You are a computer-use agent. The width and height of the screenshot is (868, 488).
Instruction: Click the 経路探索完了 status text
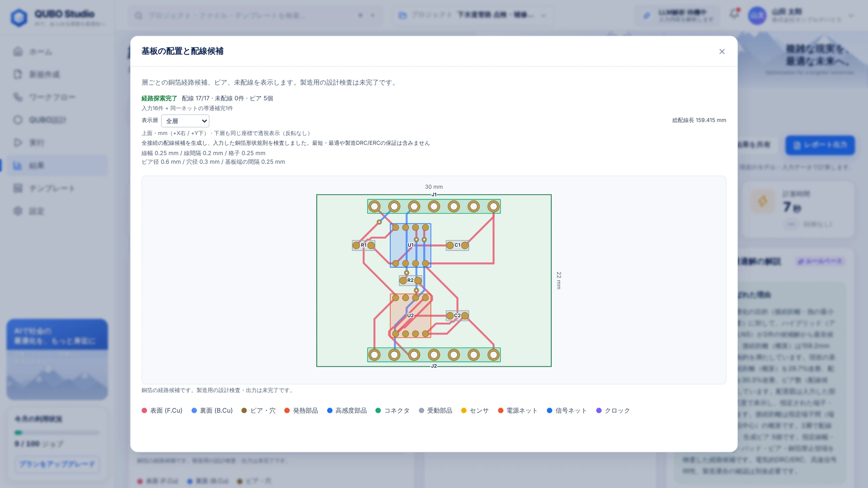click(159, 98)
